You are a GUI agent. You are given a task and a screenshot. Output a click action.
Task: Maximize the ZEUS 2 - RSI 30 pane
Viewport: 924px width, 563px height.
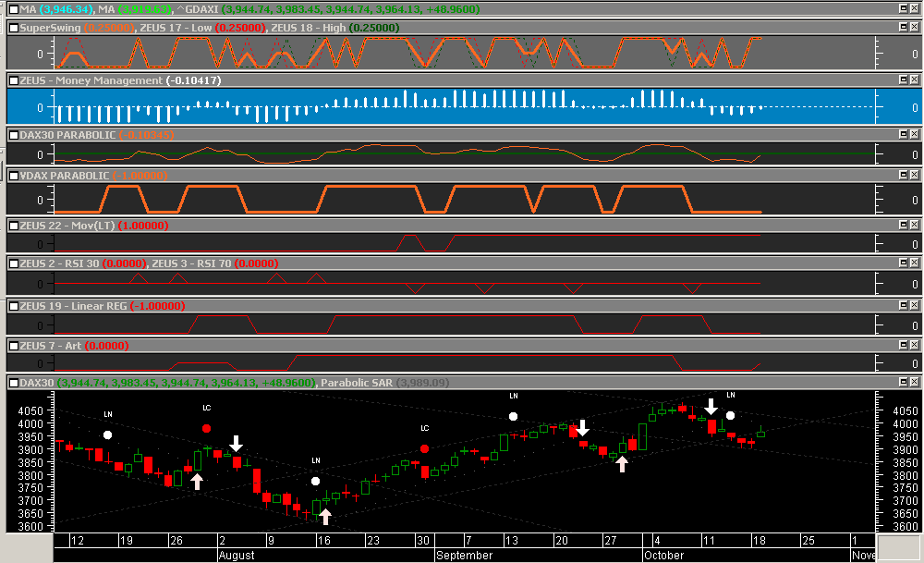click(x=903, y=264)
